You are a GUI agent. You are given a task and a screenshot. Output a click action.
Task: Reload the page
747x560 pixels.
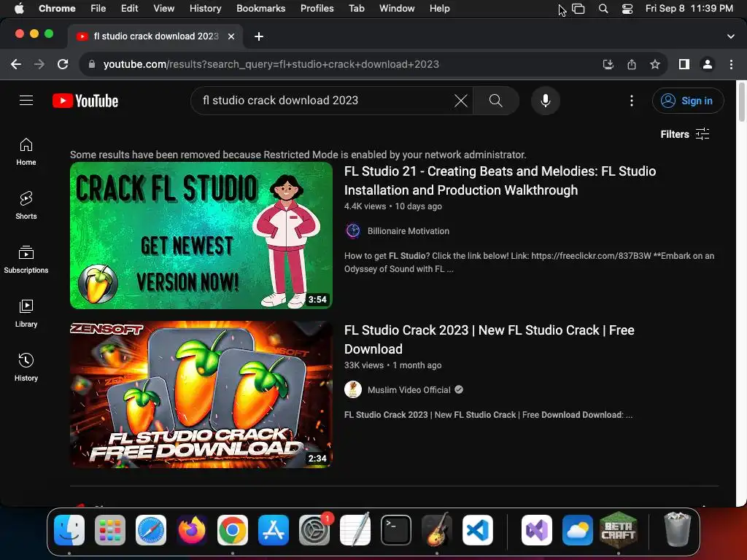[x=63, y=64]
